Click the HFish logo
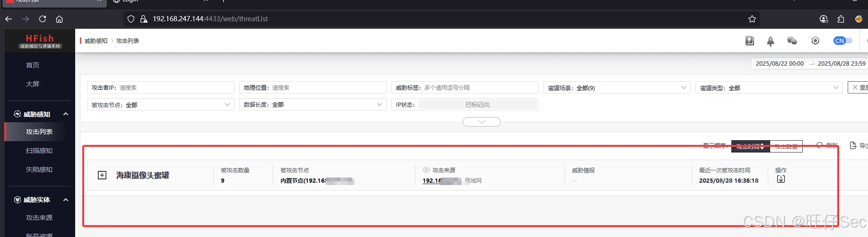 coord(40,41)
